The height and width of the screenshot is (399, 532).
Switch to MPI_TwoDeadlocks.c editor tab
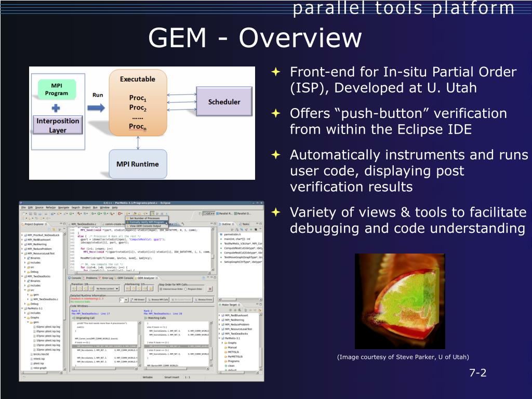[83, 224]
